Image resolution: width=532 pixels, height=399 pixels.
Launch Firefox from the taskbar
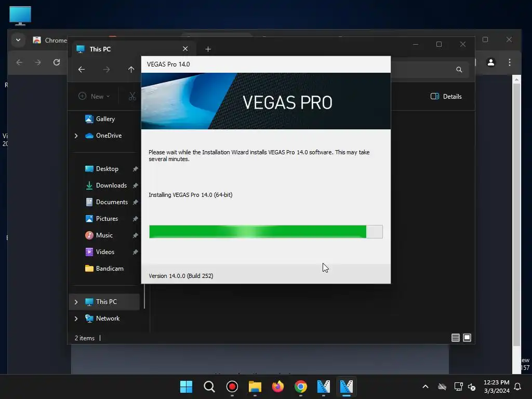278,387
